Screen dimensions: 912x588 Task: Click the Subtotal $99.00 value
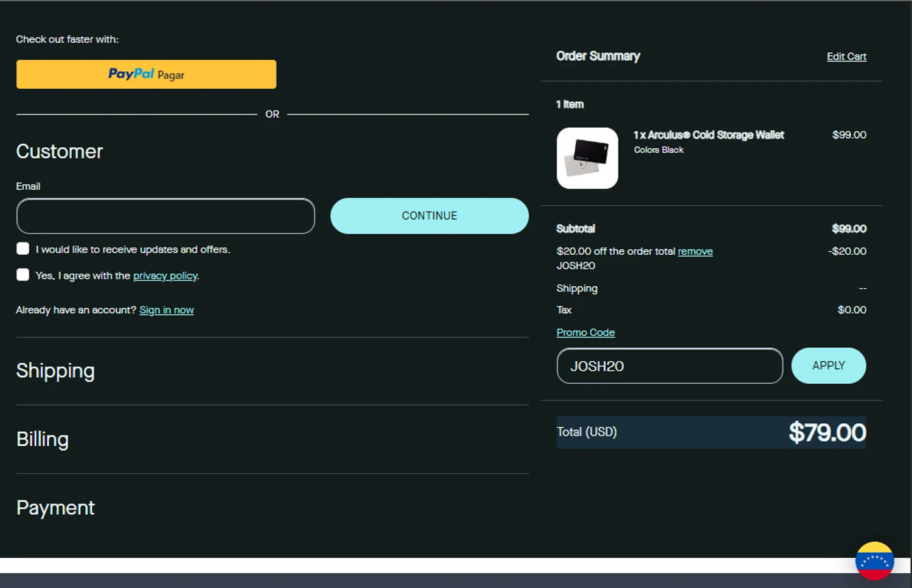coord(849,229)
